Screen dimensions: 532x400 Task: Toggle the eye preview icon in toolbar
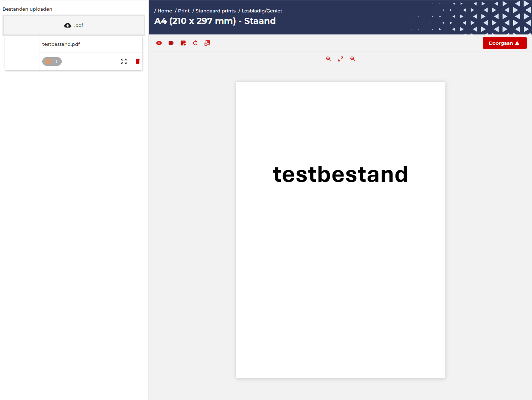(159, 43)
